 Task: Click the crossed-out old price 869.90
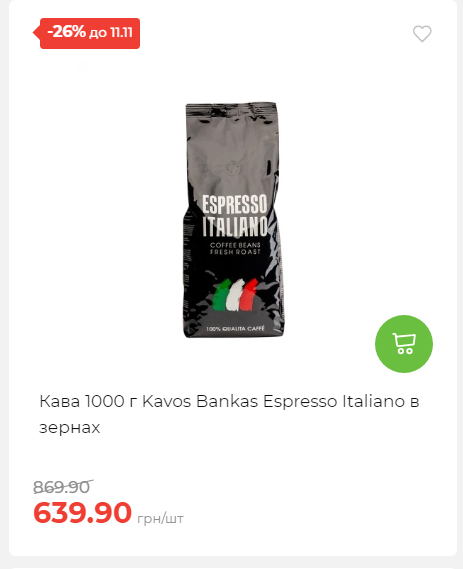(63, 487)
